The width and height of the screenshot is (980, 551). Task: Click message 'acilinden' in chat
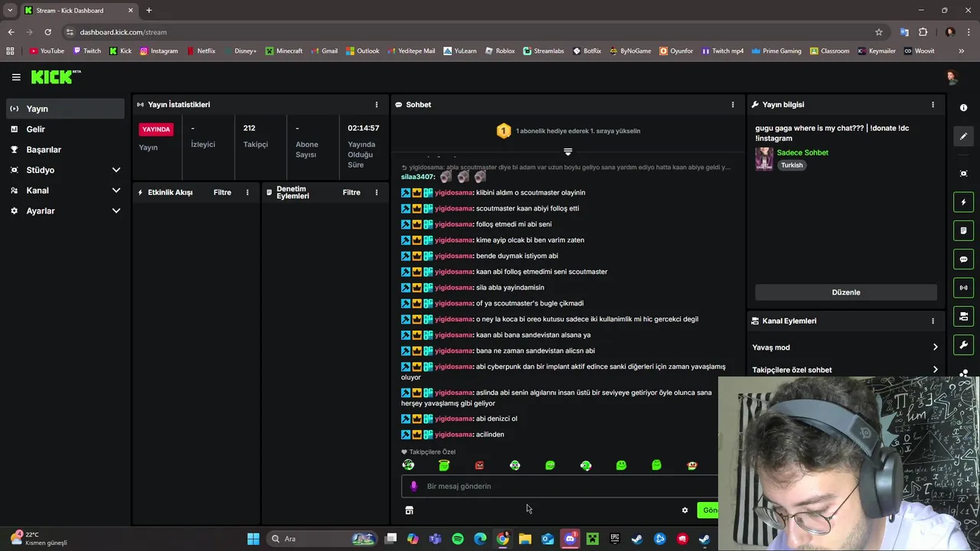(x=490, y=435)
